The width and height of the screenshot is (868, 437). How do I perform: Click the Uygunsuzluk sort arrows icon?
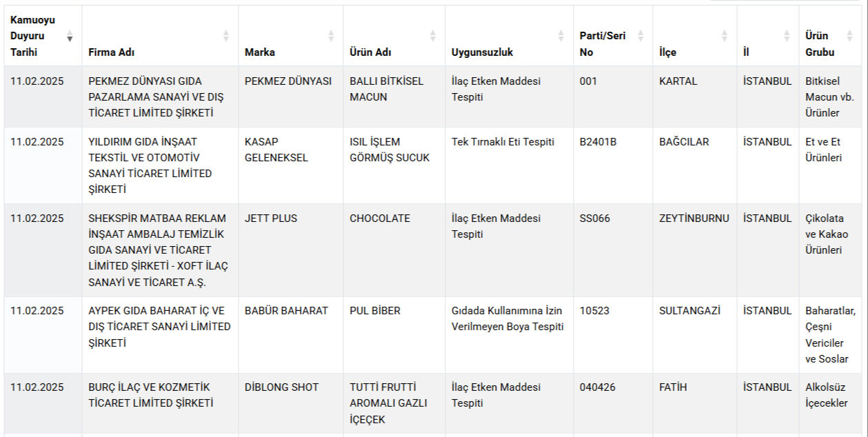pyautogui.click(x=561, y=36)
